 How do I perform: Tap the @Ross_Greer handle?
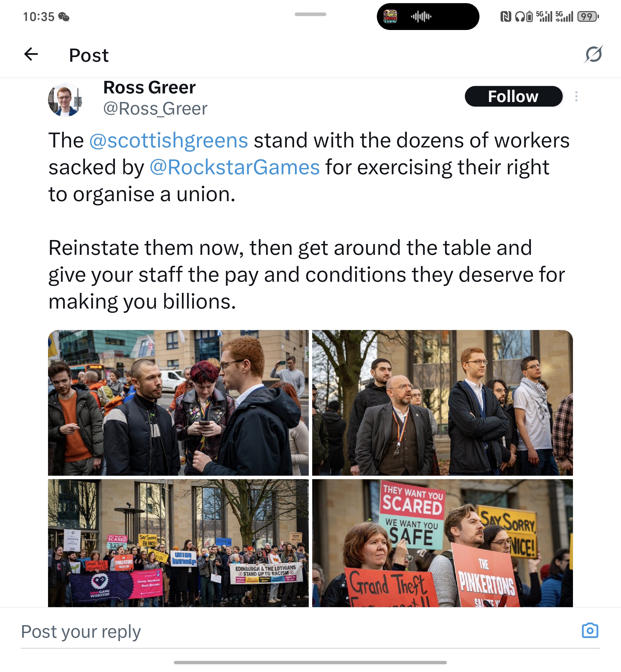[x=155, y=109]
